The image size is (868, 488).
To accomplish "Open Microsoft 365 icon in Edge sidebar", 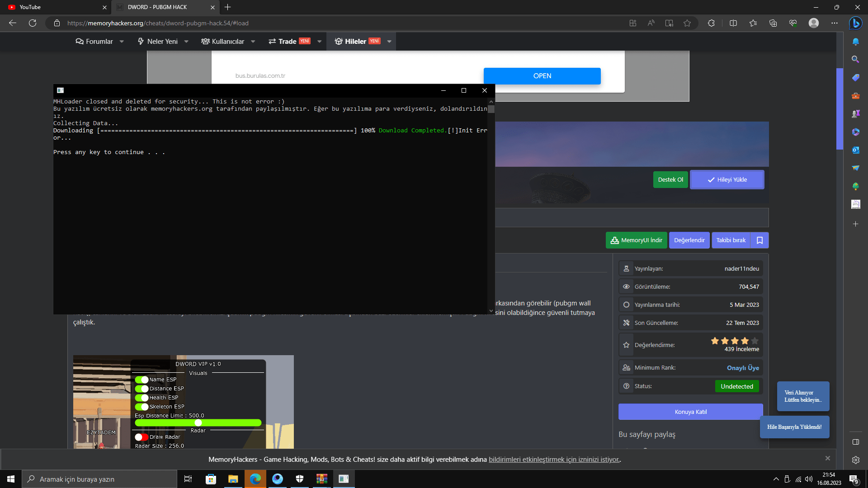I will 856,132.
